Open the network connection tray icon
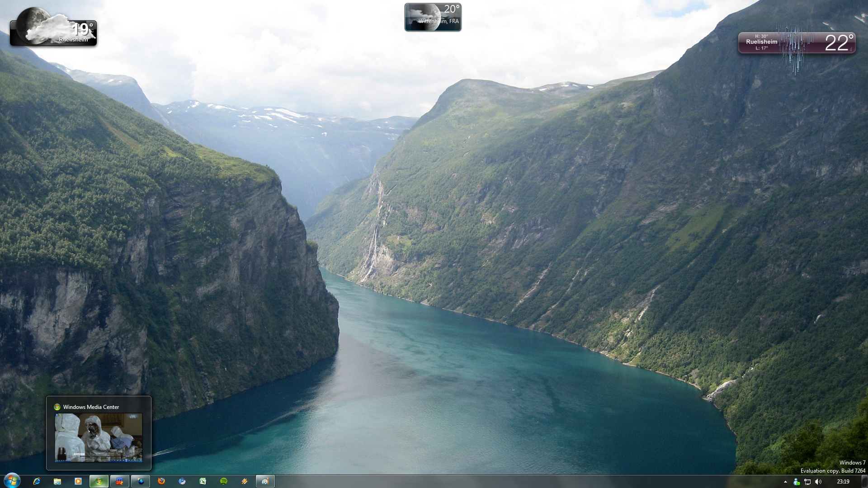 [807, 482]
